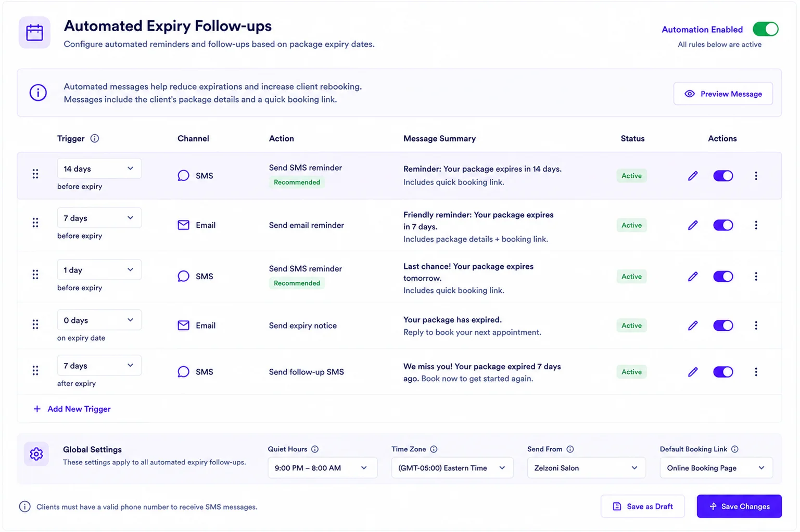
Task: Click the Status column header
Action: pos(632,138)
